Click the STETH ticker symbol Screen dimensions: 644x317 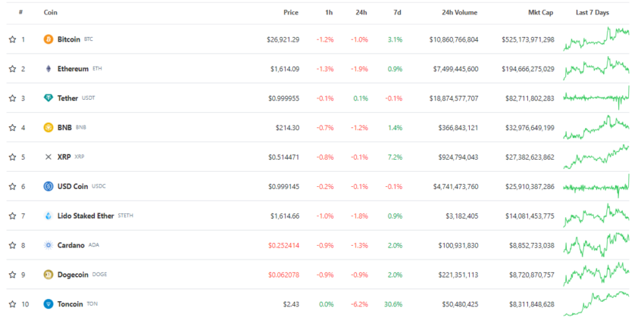coord(125,216)
